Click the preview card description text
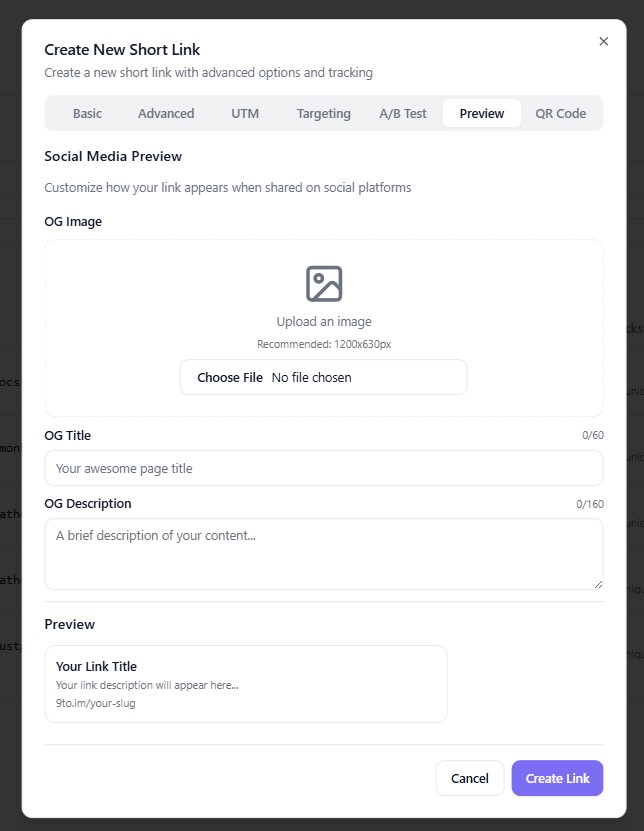Screen dimensions: 644x831 (x=147, y=685)
